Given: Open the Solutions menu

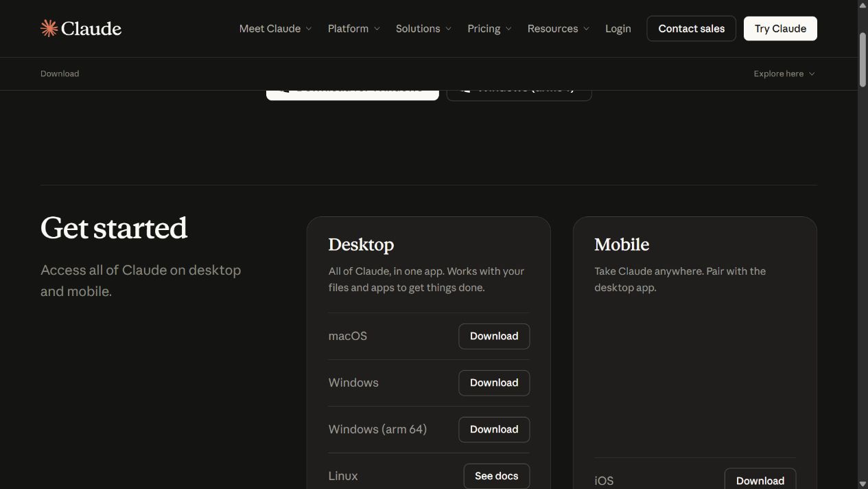Looking at the screenshot, I should [x=423, y=28].
